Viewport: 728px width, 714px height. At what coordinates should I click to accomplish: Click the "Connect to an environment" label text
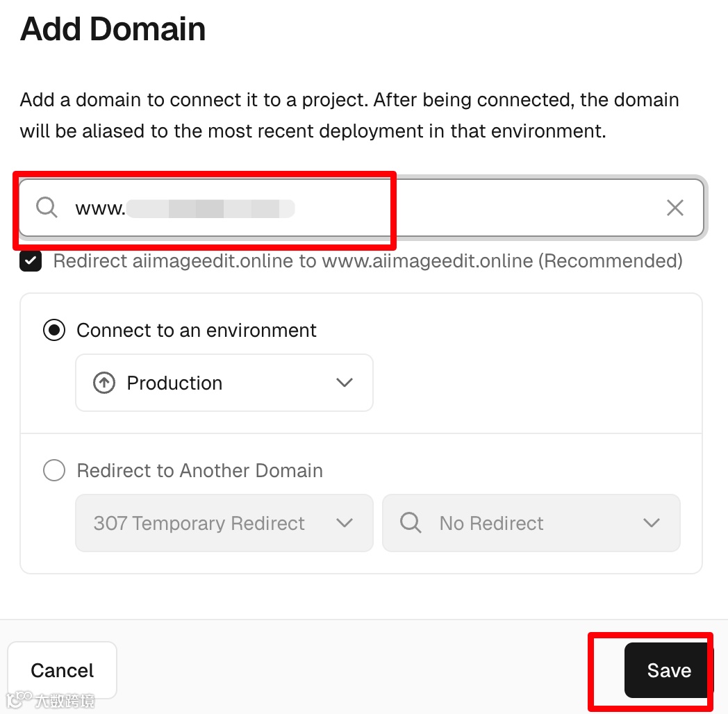[x=197, y=331]
